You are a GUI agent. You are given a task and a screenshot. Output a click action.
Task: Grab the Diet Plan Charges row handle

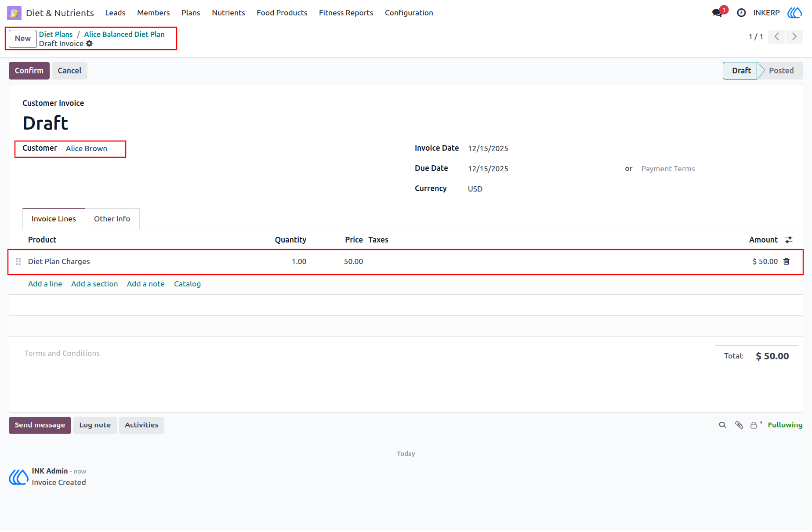point(18,261)
